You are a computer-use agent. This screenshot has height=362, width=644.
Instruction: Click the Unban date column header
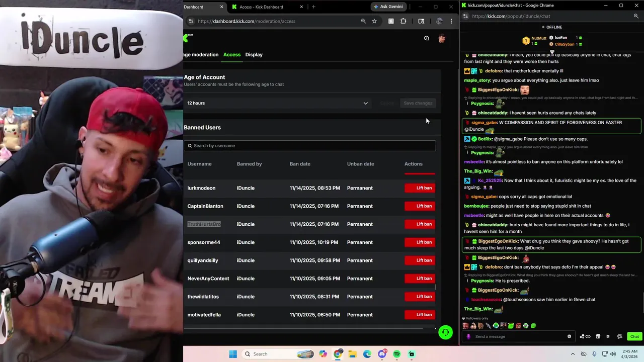click(360, 164)
